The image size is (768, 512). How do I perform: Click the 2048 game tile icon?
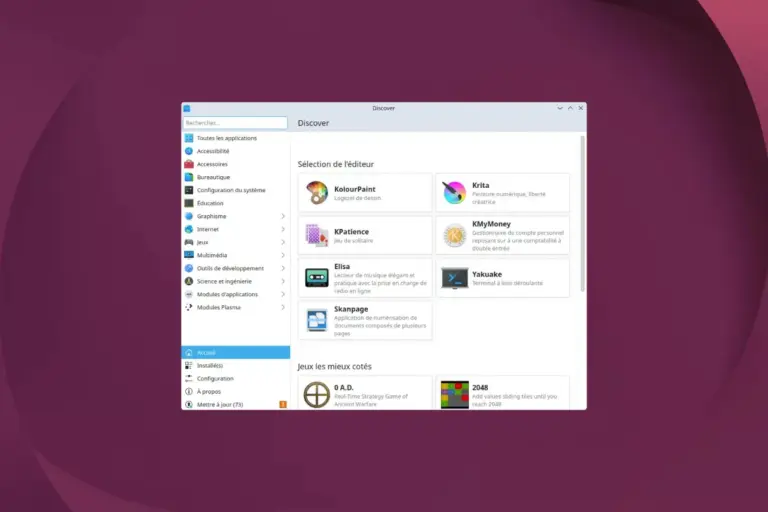tap(455, 395)
